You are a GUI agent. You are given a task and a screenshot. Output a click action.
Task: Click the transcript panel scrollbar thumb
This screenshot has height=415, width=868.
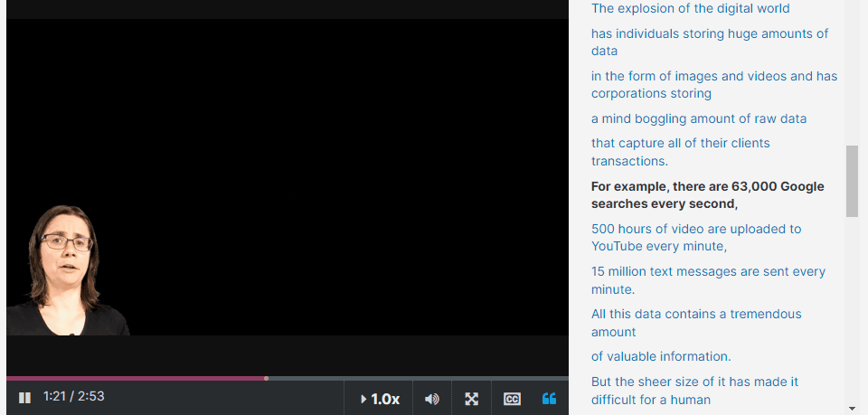coord(852,182)
